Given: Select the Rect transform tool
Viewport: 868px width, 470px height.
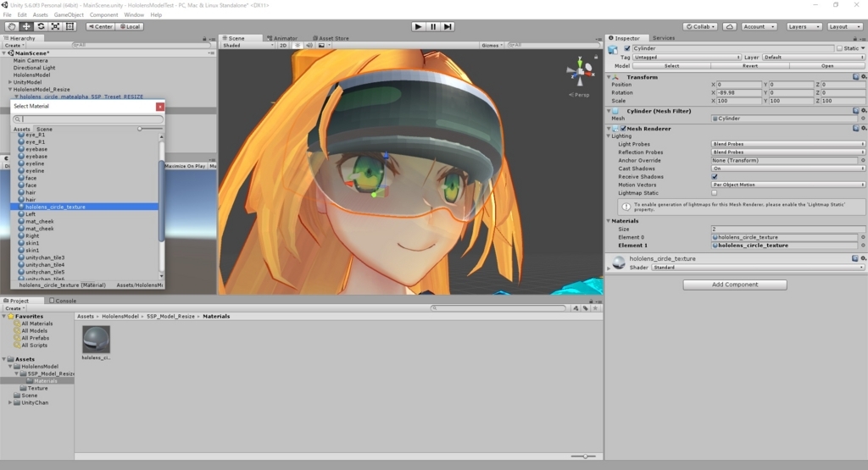Looking at the screenshot, I should 70,26.
